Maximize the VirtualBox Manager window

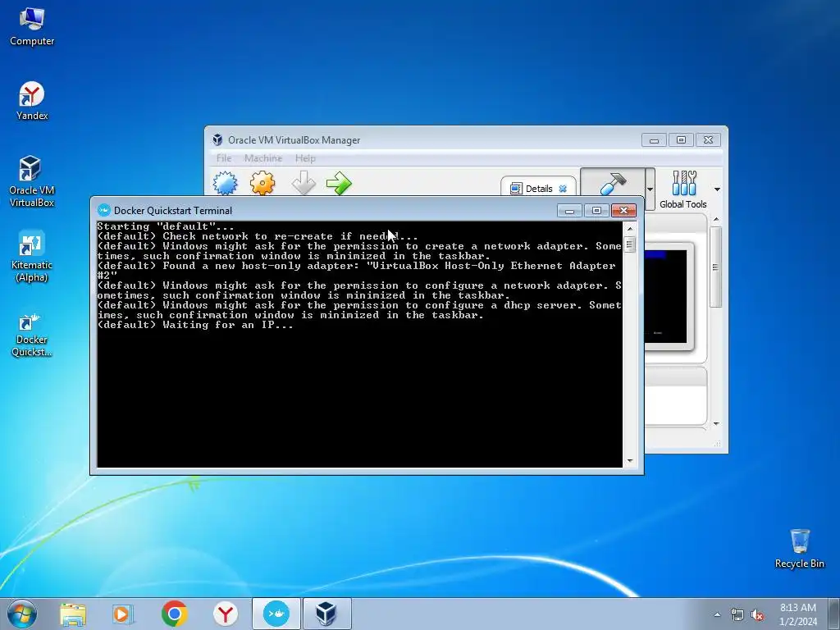pos(681,140)
